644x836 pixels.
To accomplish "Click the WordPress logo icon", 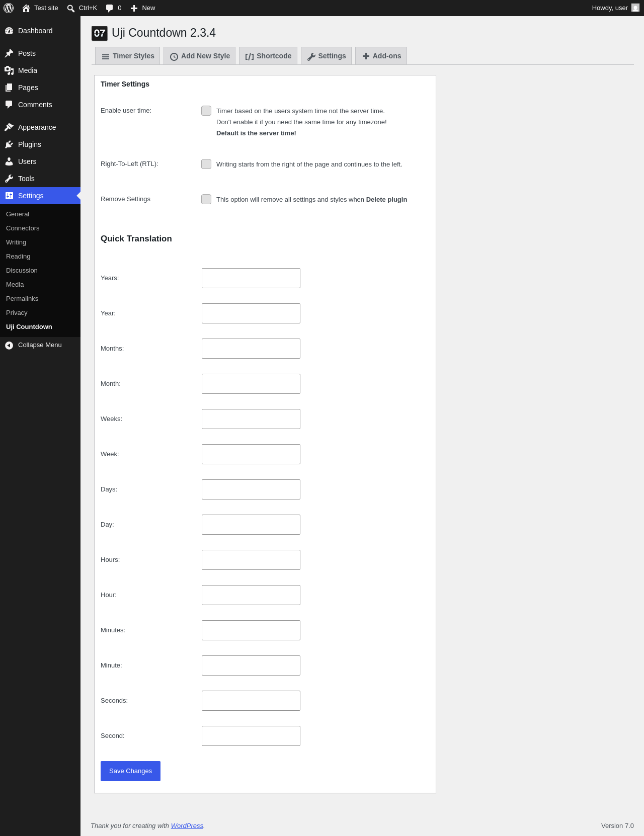I will click(9, 8).
